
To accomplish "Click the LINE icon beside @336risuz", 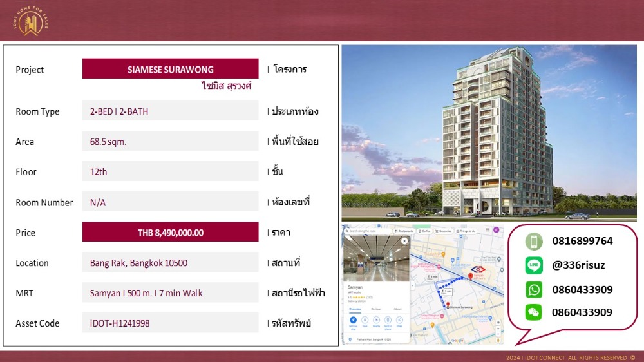I will click(x=533, y=265).
